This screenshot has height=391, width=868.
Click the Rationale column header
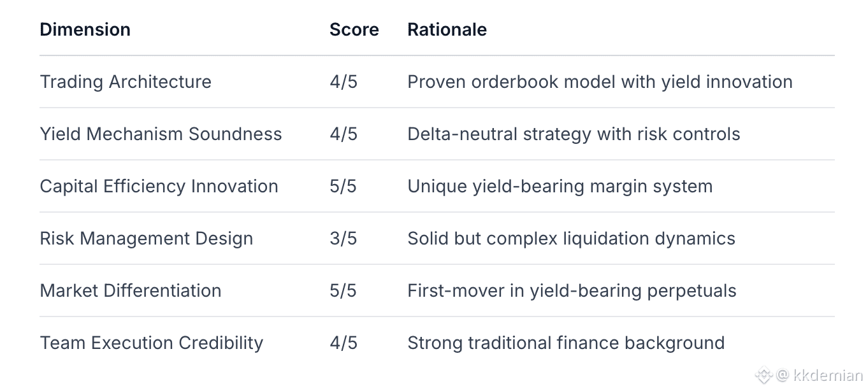(x=447, y=29)
